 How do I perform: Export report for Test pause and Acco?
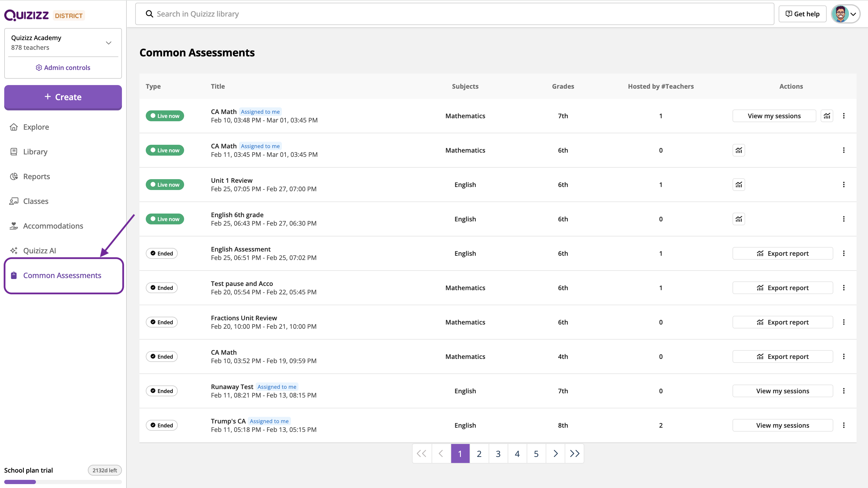pos(782,288)
